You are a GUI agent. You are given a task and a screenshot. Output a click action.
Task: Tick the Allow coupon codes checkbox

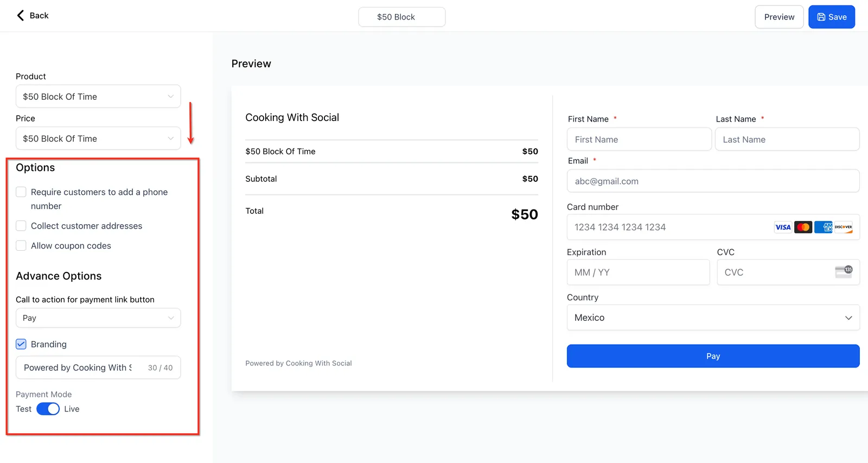[21, 246]
